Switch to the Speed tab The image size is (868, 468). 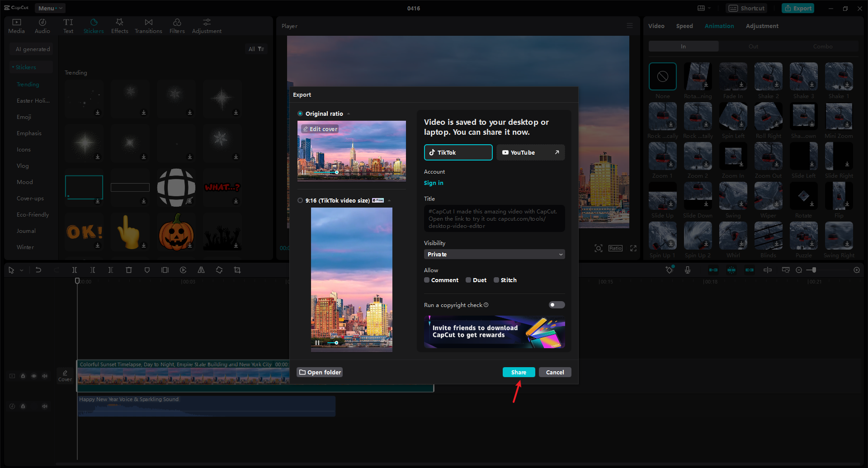[x=684, y=26]
